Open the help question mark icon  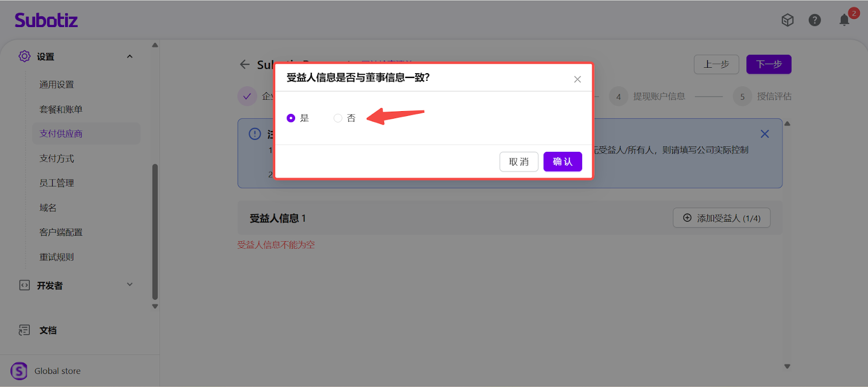point(814,20)
